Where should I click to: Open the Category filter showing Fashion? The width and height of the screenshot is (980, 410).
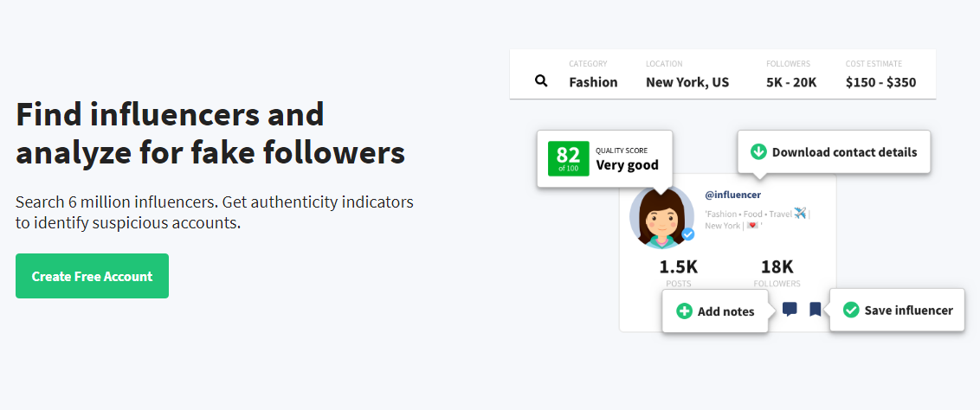click(593, 74)
